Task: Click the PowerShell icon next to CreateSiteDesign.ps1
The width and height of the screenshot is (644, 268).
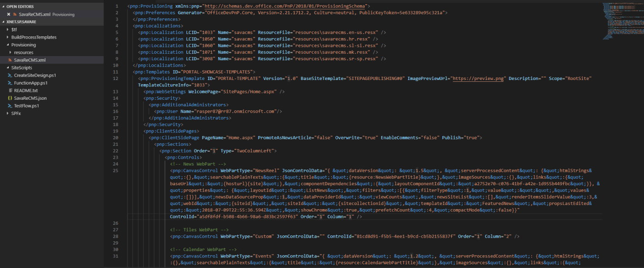Action: coord(10,75)
